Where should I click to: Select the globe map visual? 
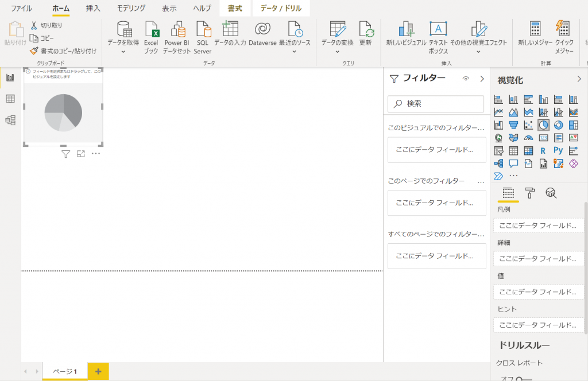498,138
